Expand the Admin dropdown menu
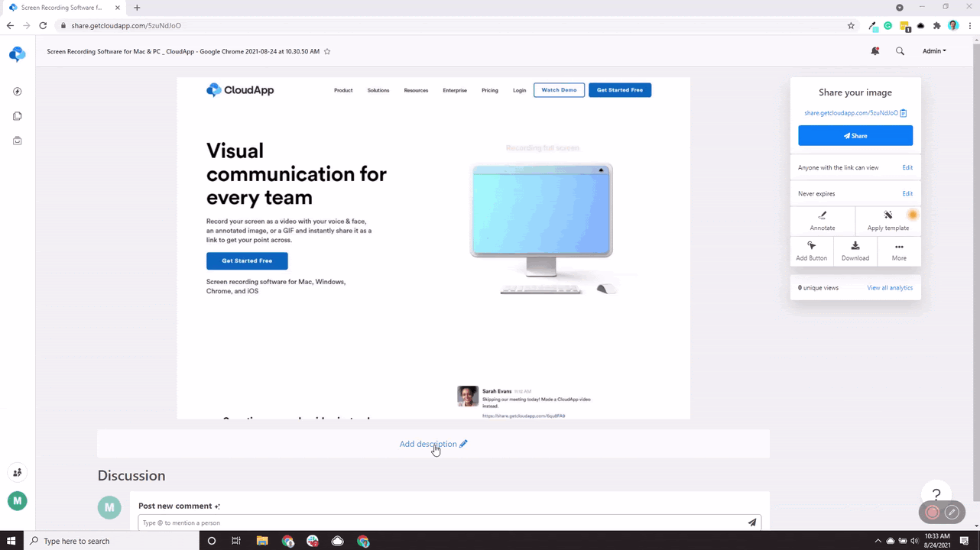This screenshot has width=980, height=550. click(934, 51)
